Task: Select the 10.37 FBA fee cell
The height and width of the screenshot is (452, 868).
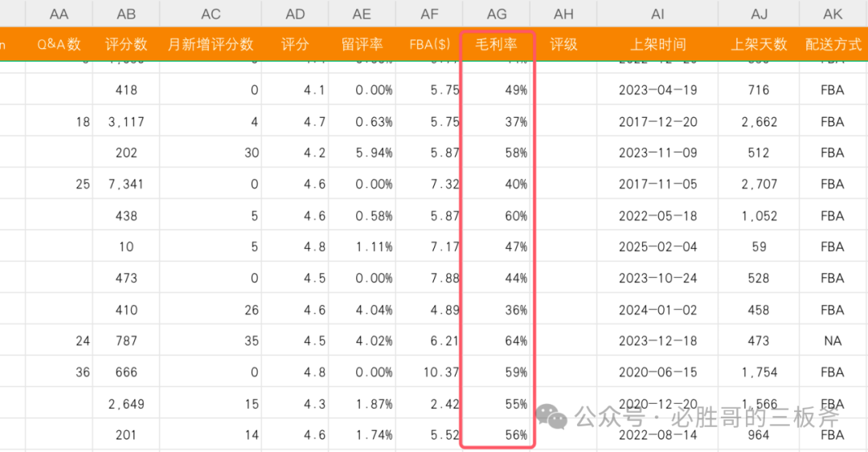Action: coord(429,373)
